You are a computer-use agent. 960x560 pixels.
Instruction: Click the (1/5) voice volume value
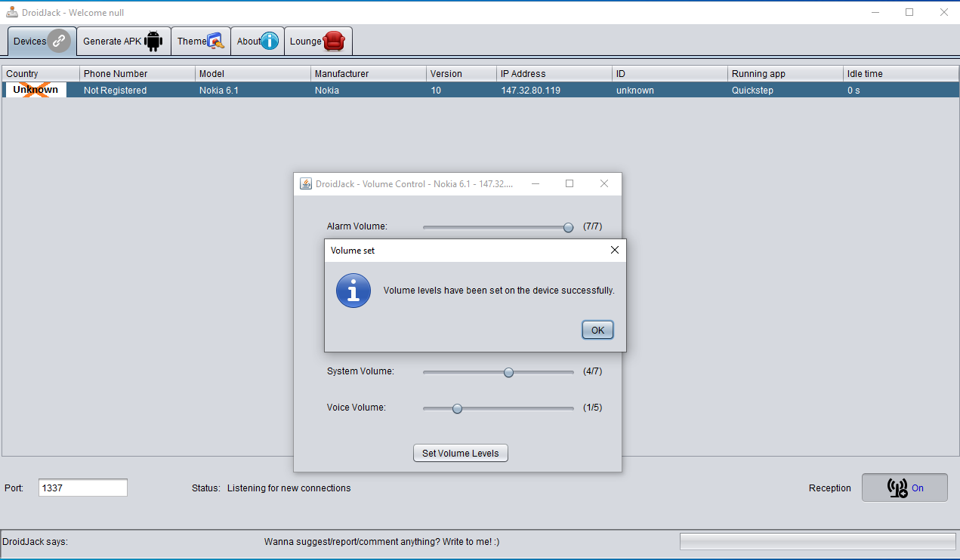point(592,408)
